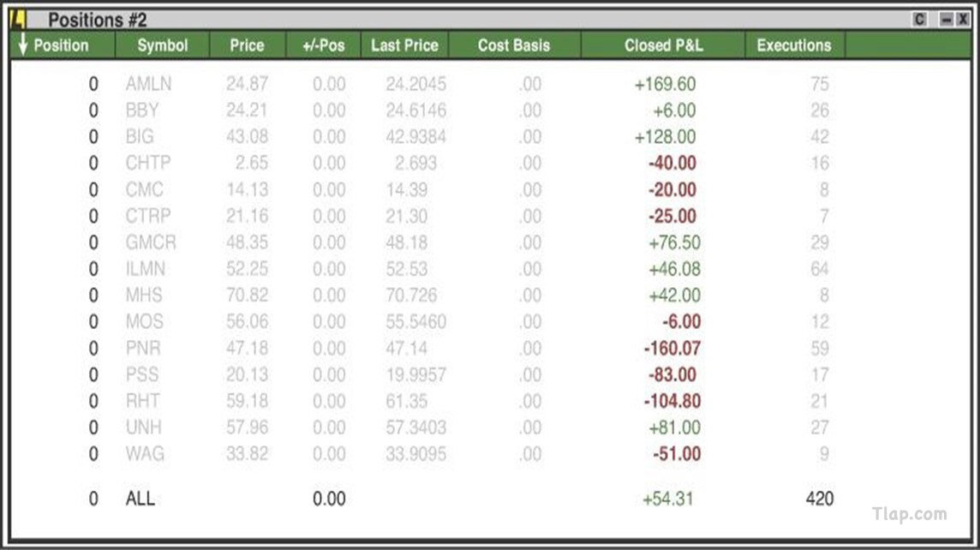Select the AMLN symbol row
This screenshot has height=550, width=980.
[x=148, y=84]
